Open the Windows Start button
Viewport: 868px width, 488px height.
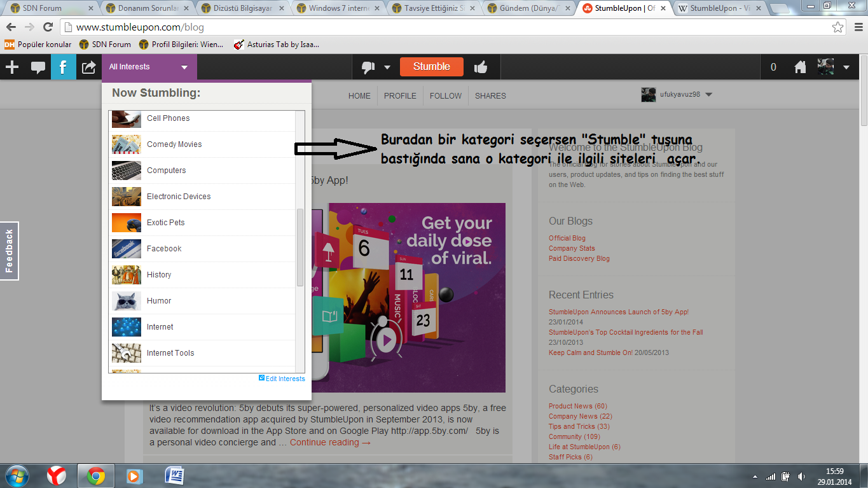17,475
